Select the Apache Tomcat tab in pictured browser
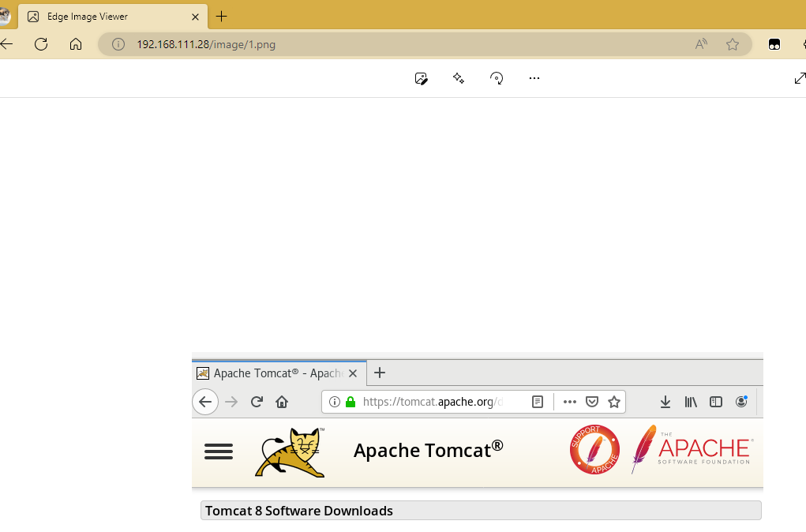The height and width of the screenshot is (532, 806). pyautogui.click(x=279, y=373)
